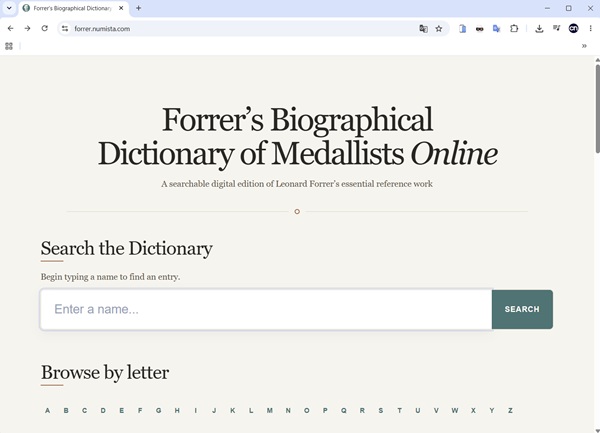Open a new tab with plus
The image size is (600, 433).
tap(139, 8)
